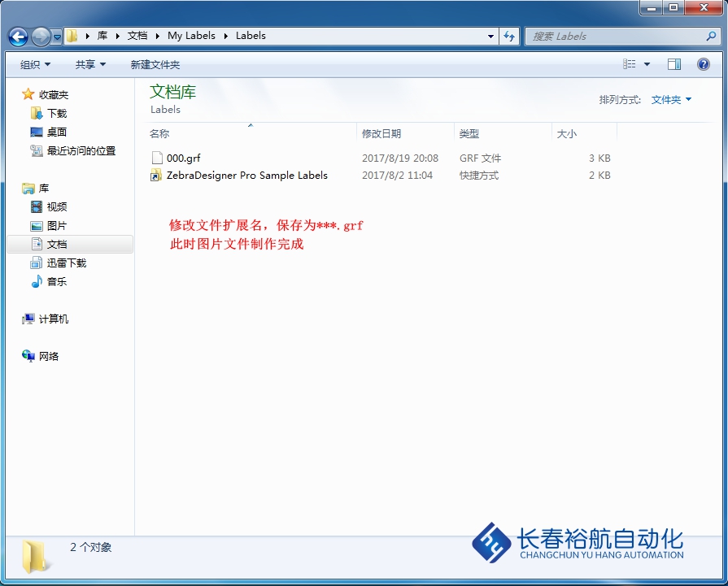
Task: Open 计算机 in navigation pane
Action: 54,319
